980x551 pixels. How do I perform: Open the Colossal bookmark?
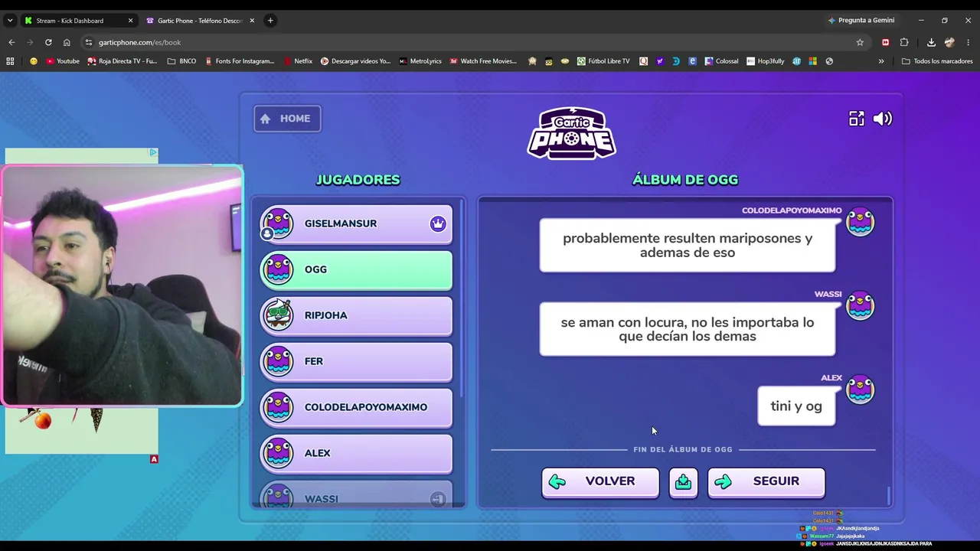[x=722, y=61]
